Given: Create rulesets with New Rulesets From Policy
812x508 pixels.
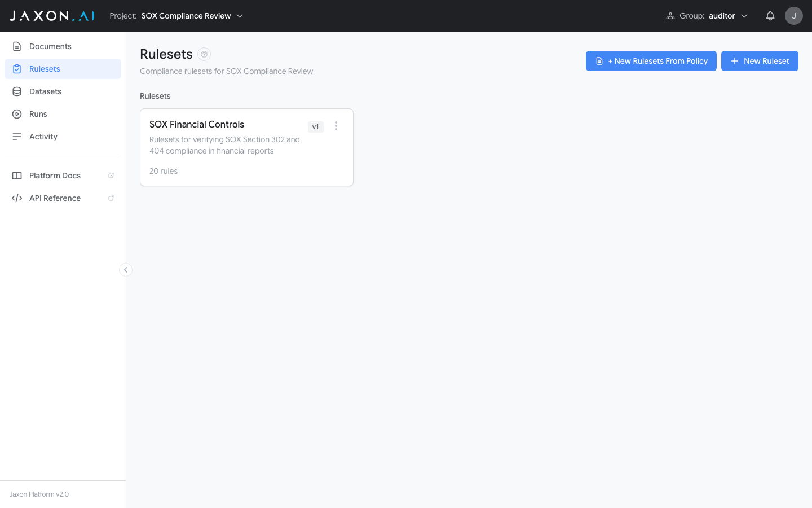Looking at the screenshot, I should coord(651,60).
